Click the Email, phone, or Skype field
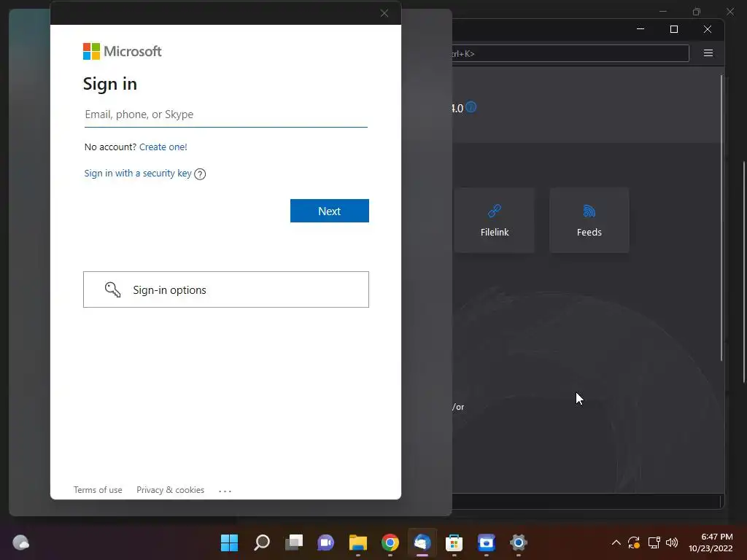The height and width of the screenshot is (560, 747). pos(226,114)
